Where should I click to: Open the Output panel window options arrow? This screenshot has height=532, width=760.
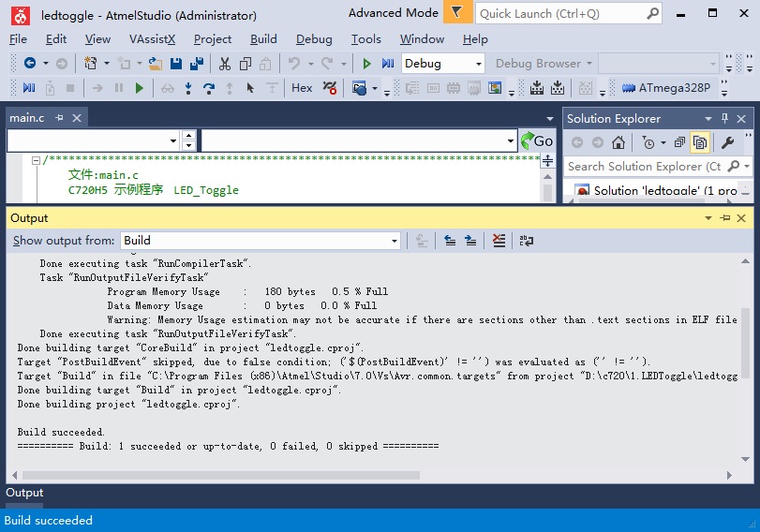click(x=708, y=218)
